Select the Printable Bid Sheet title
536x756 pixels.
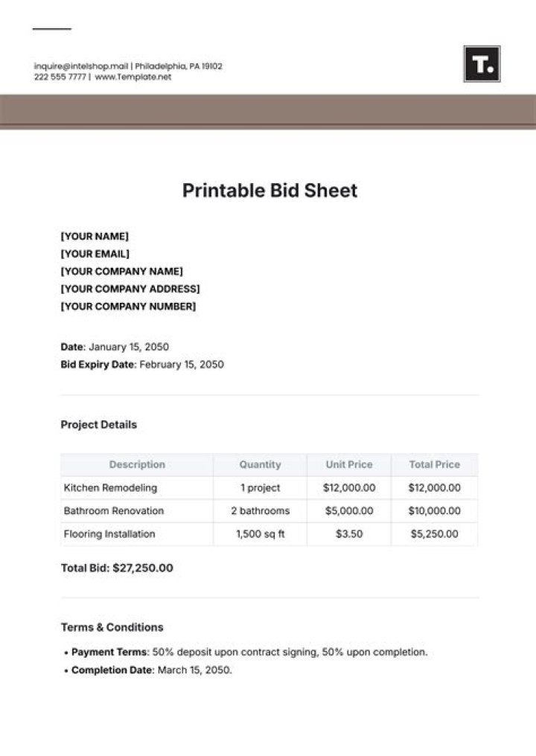click(x=269, y=190)
